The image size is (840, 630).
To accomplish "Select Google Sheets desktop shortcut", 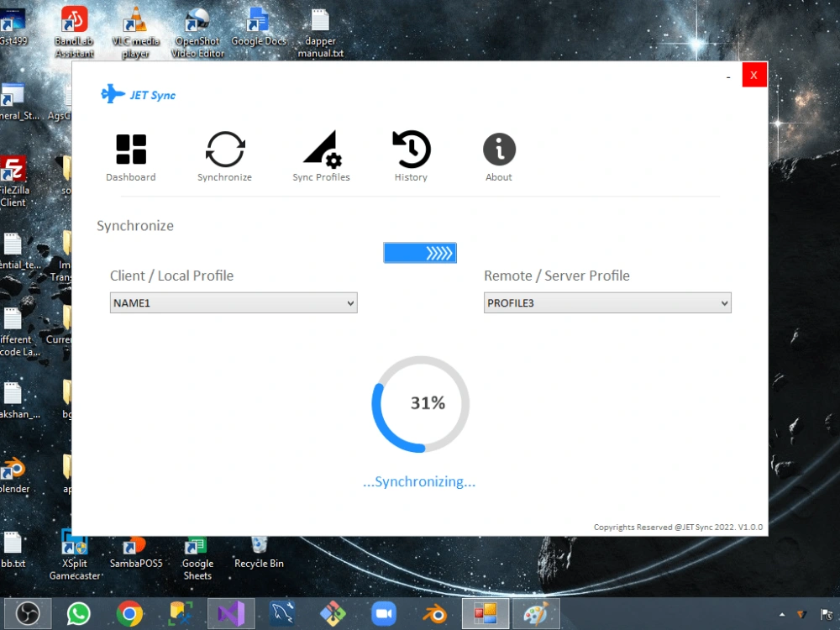I will (x=197, y=559).
